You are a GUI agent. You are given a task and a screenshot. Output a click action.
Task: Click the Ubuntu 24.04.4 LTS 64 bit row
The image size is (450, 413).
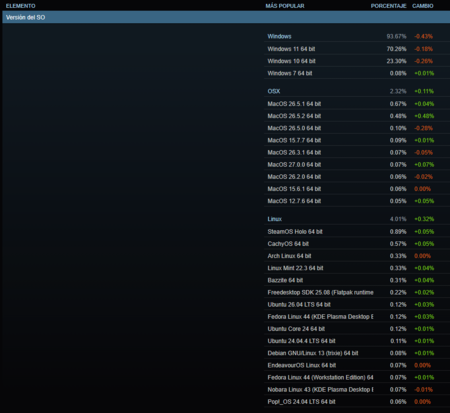coord(357,341)
